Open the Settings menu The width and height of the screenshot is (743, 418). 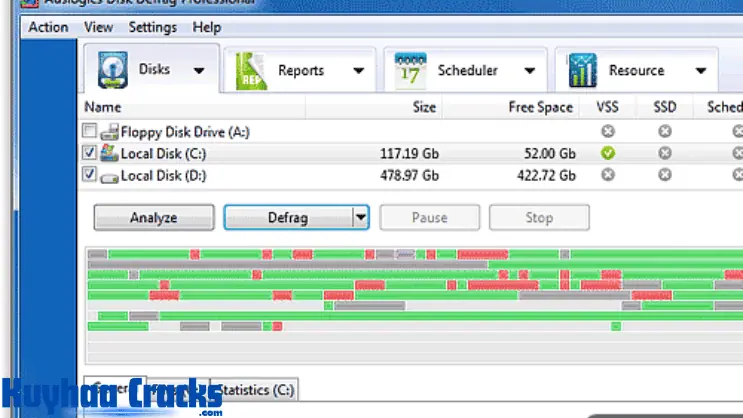(152, 27)
